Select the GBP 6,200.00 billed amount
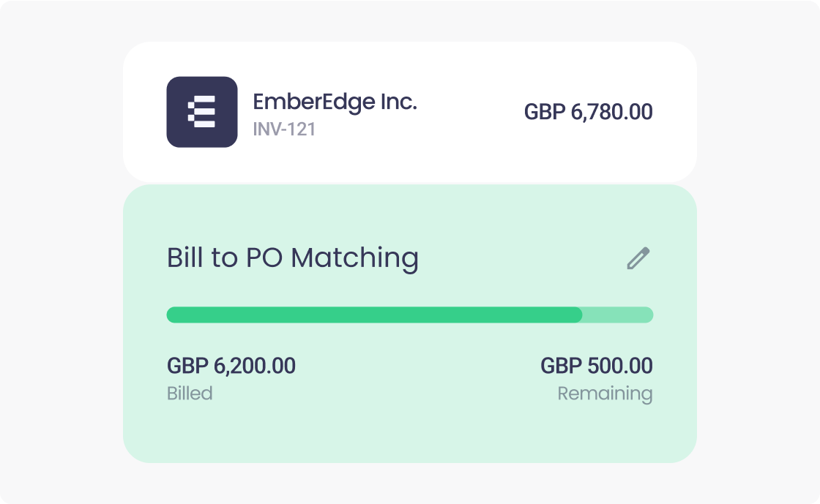 pyautogui.click(x=231, y=366)
